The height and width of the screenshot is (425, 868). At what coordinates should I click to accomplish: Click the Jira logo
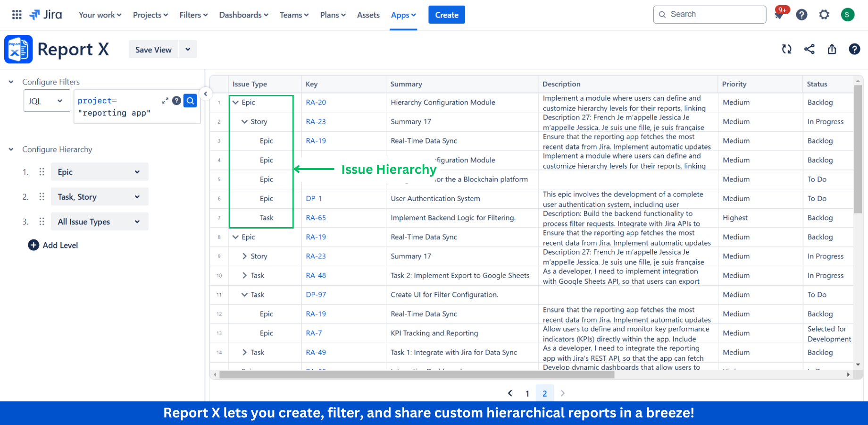46,15
